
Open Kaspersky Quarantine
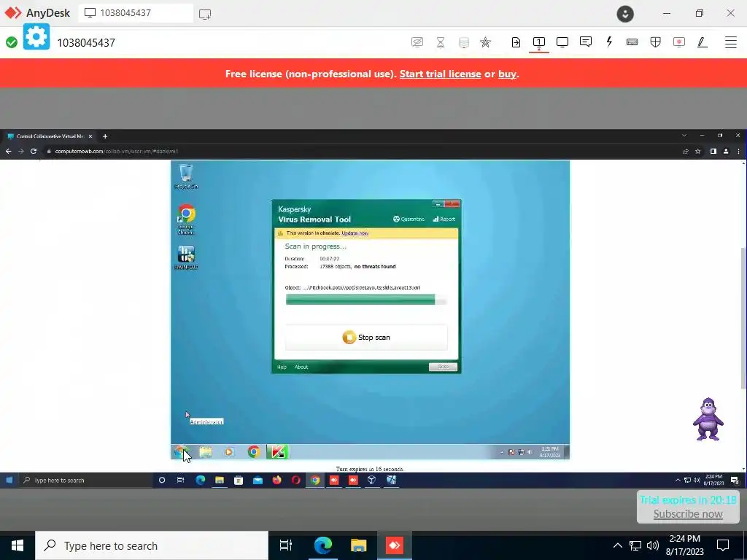click(x=409, y=219)
